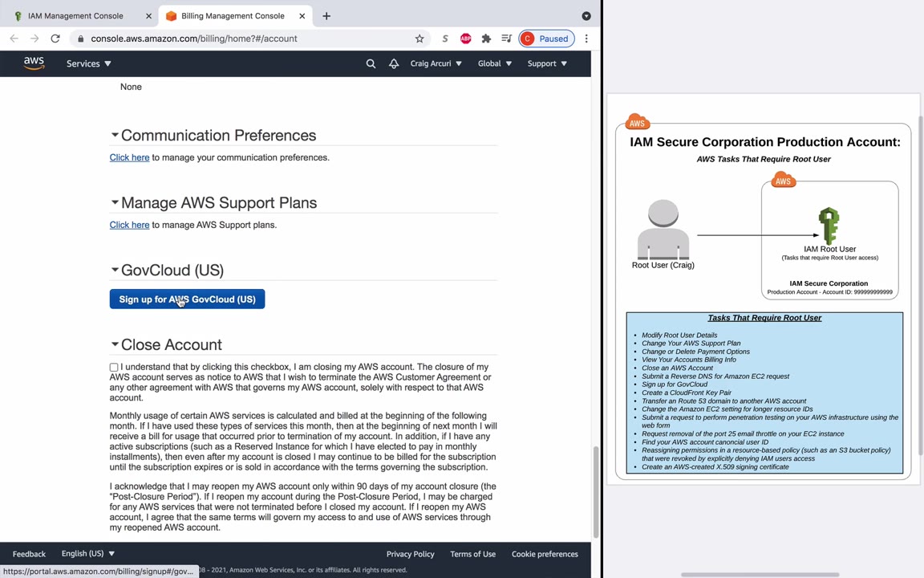924x578 pixels.
Task: Click the AWS logo in the console header
Action: [x=34, y=63]
